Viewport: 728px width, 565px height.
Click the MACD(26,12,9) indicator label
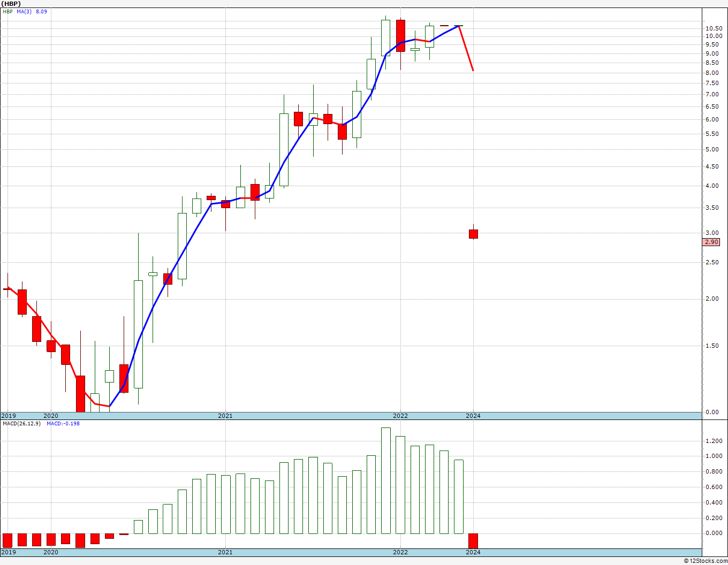(21, 424)
